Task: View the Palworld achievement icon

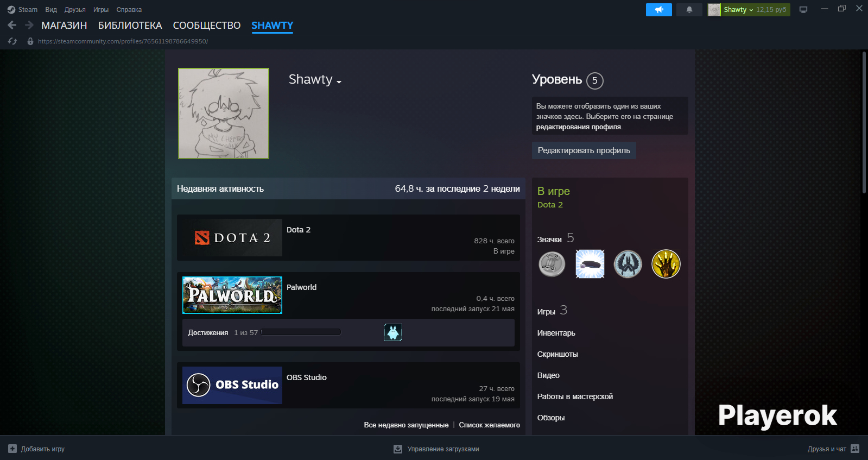Action: click(x=393, y=332)
